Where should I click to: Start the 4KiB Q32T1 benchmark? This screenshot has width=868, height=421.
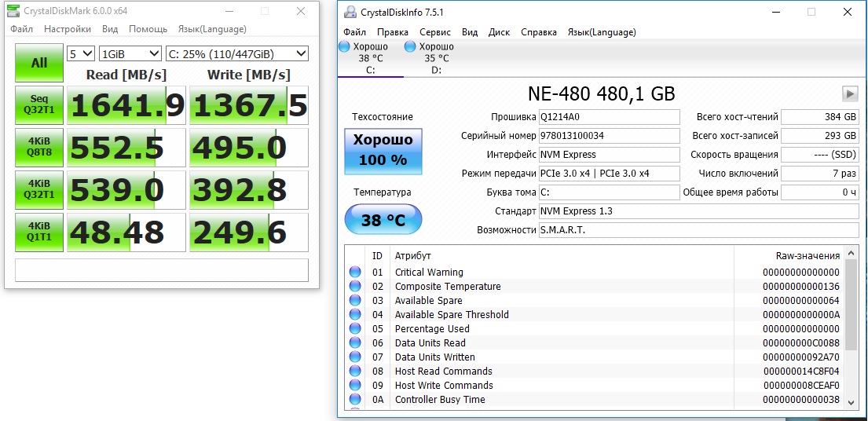point(39,189)
